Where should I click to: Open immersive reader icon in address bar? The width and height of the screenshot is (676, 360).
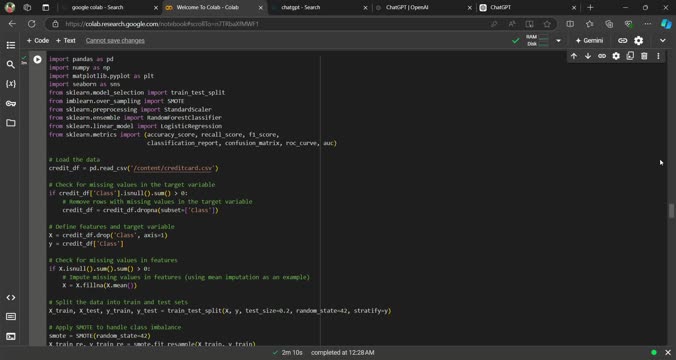529,24
